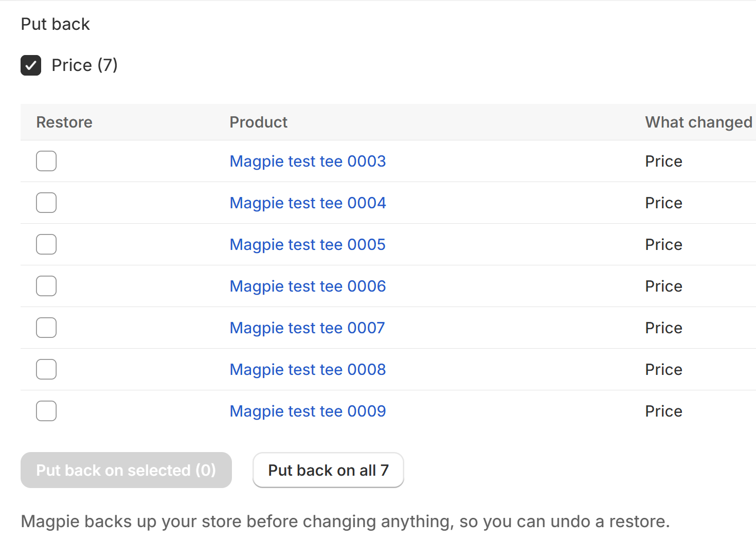Open the Magpie test tee 0007 link

pyautogui.click(x=307, y=328)
